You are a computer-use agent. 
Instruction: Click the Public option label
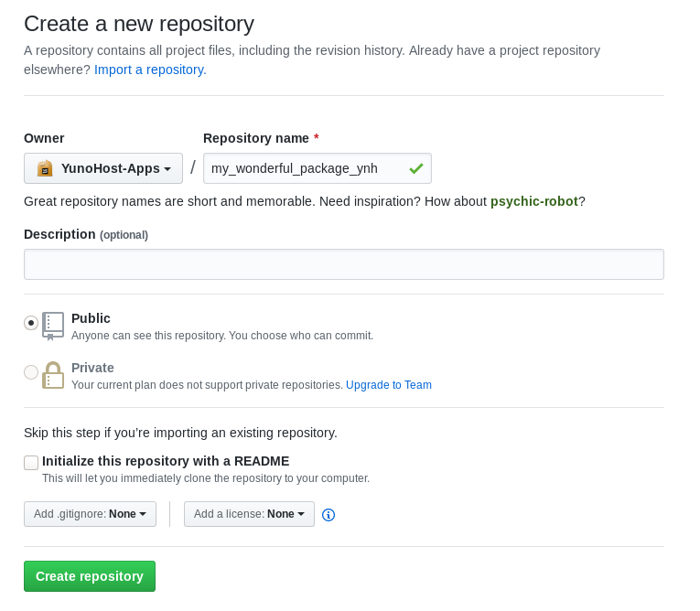pos(91,318)
